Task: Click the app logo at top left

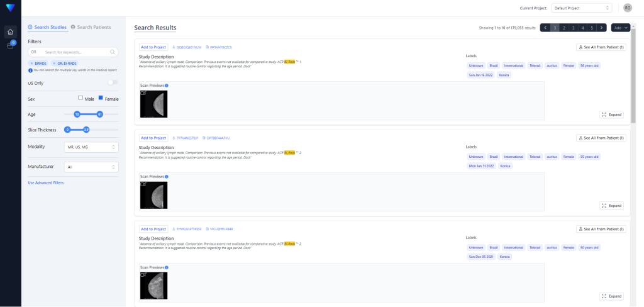Action: coord(10,8)
